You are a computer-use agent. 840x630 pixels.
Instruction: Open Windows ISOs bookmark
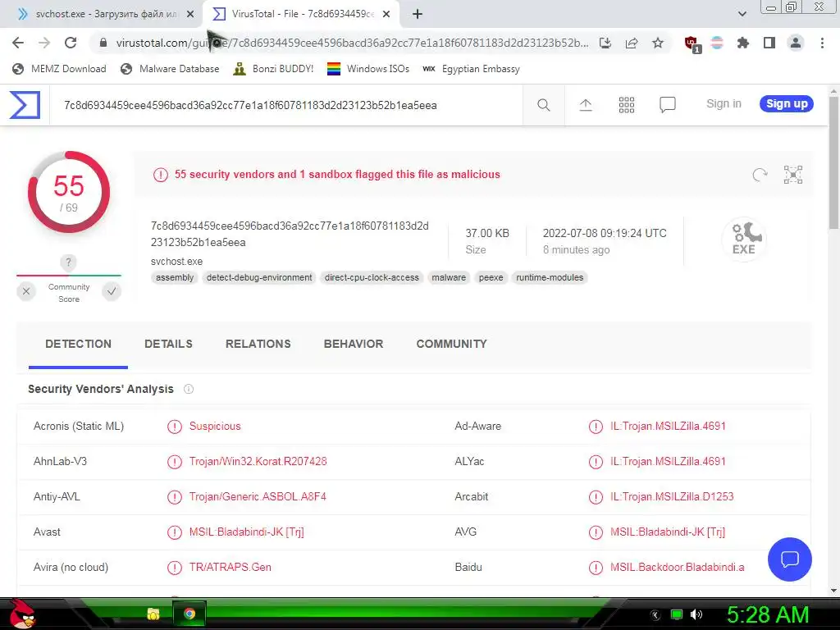point(368,69)
